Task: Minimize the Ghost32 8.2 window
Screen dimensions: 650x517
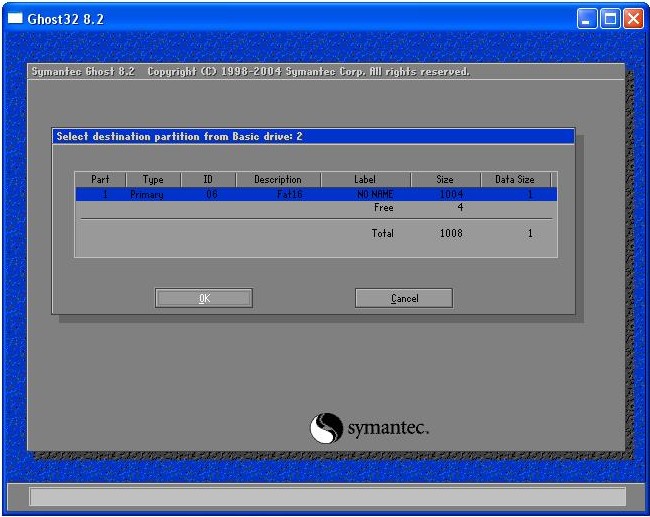Action: point(586,19)
